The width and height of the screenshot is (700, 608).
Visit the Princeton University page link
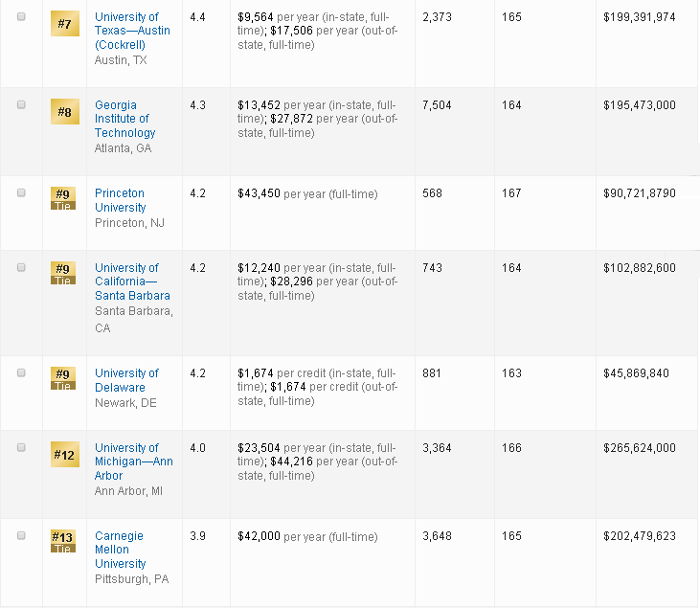click(120, 200)
